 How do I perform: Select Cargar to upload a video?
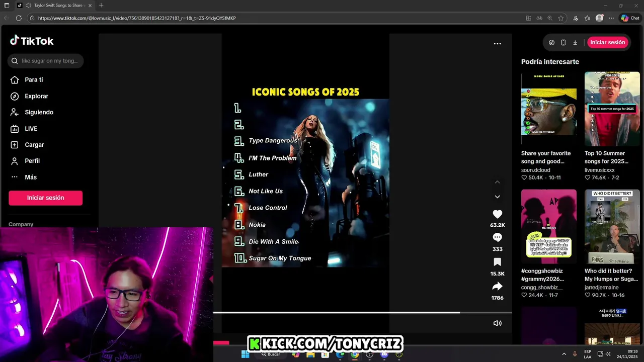coord(28,145)
